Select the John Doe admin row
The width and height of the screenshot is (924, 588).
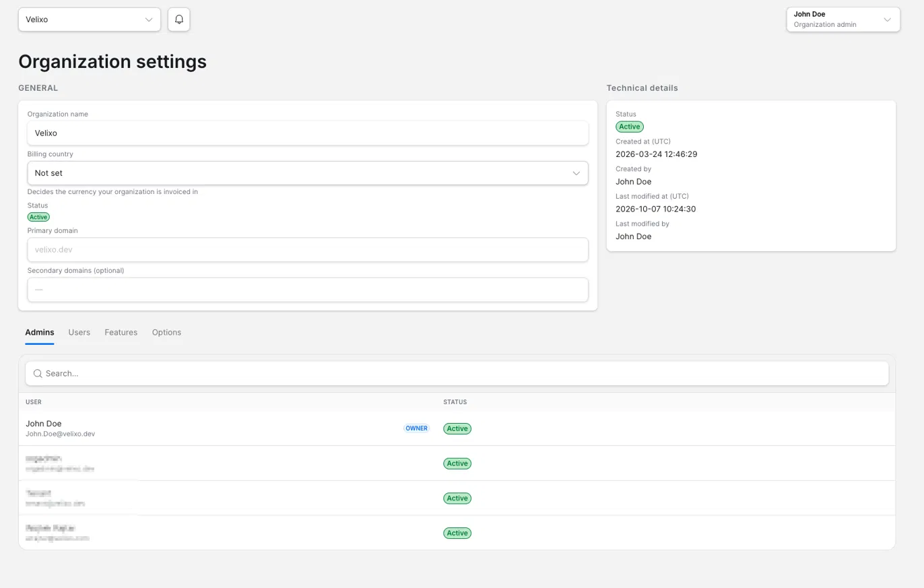click(x=457, y=428)
